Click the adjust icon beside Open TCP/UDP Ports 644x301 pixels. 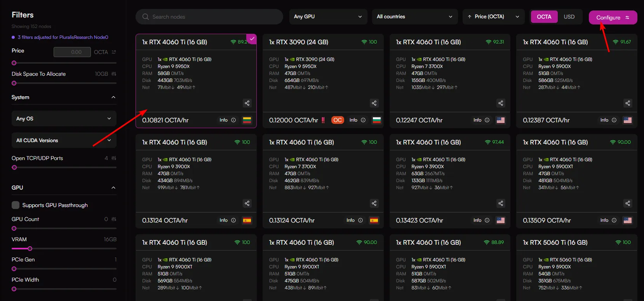click(114, 158)
